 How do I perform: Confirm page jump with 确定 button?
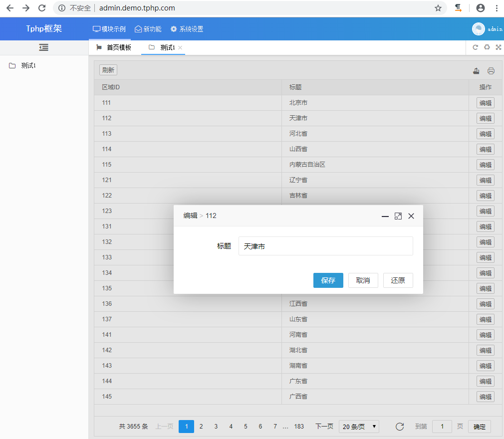479,427
